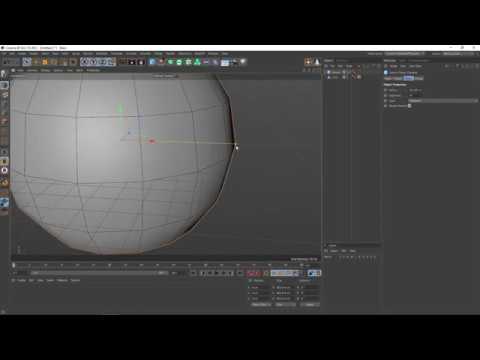Click the blue Cube primitive icon

click(153, 62)
